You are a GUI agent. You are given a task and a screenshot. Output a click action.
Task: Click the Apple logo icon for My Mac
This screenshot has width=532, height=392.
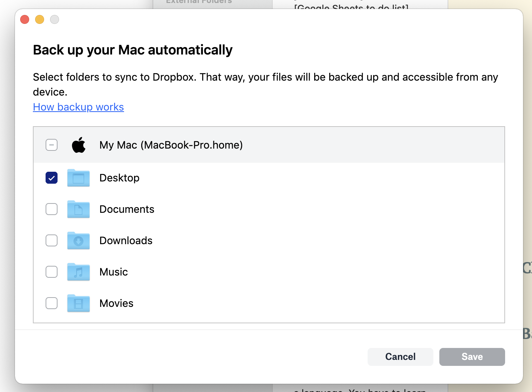pyautogui.click(x=79, y=145)
